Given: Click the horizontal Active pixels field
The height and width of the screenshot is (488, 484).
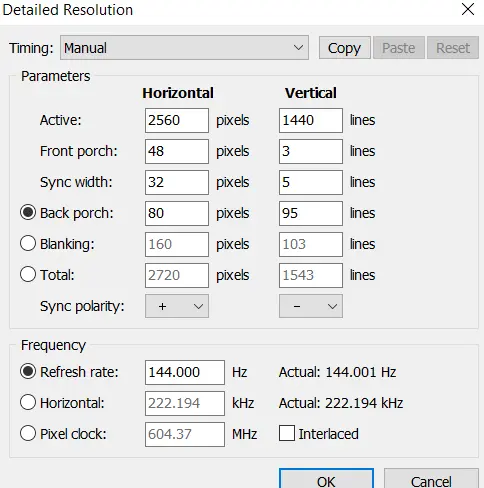Looking at the screenshot, I should pyautogui.click(x=177, y=120).
